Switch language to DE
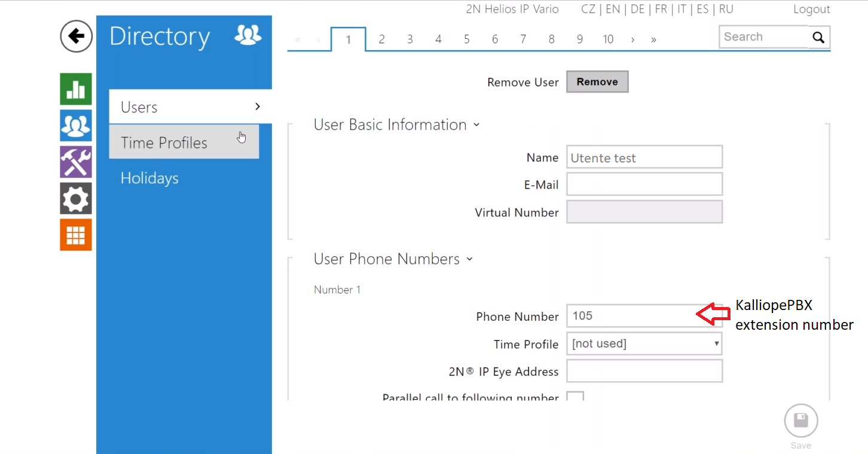 click(x=637, y=10)
